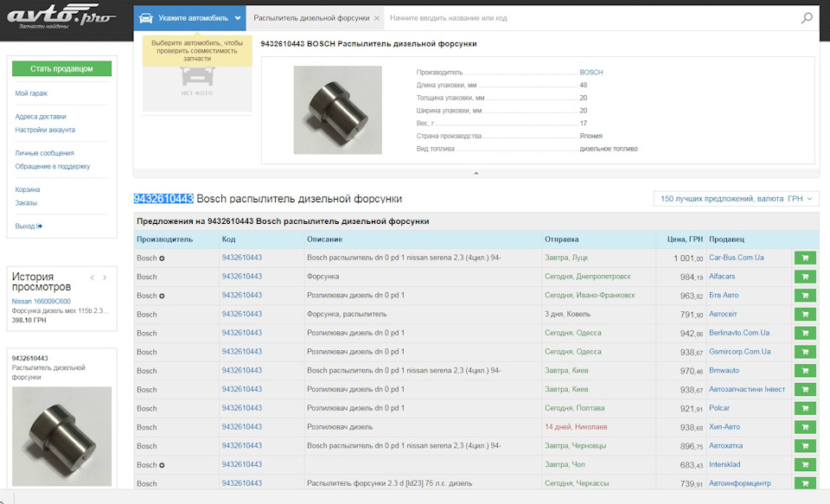Screen dimensions: 830x504
Task: Open the 150 лучших предложений currency dropdown
Action: click(737, 199)
